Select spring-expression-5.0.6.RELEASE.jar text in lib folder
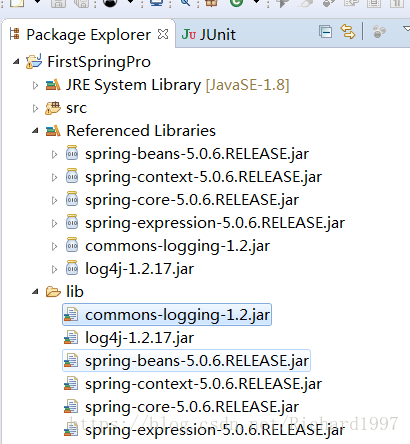This screenshot has width=410, height=444. point(215,430)
